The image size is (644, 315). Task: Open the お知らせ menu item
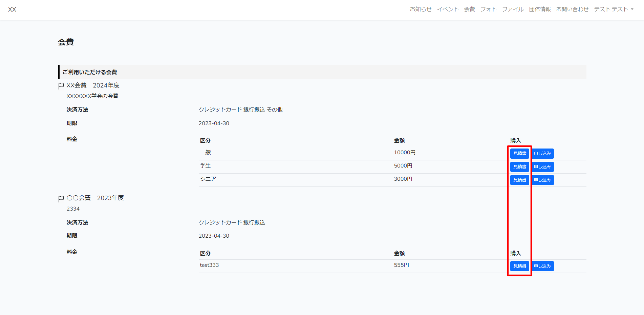(x=421, y=9)
